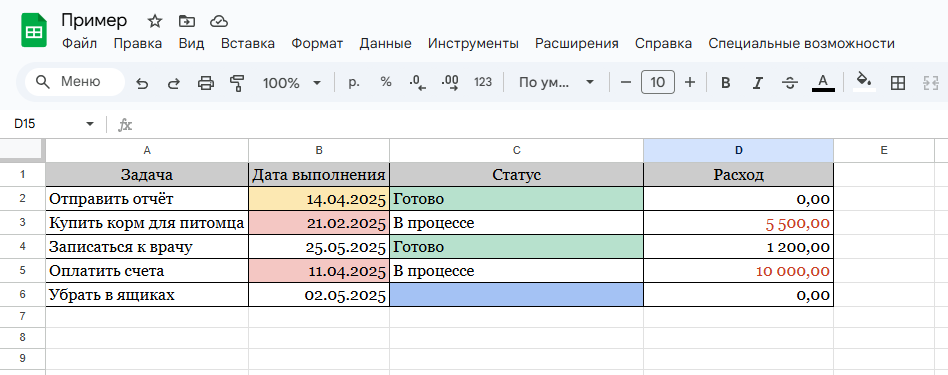Click the select-all corner box
This screenshot has height=375, width=948.
(22, 151)
